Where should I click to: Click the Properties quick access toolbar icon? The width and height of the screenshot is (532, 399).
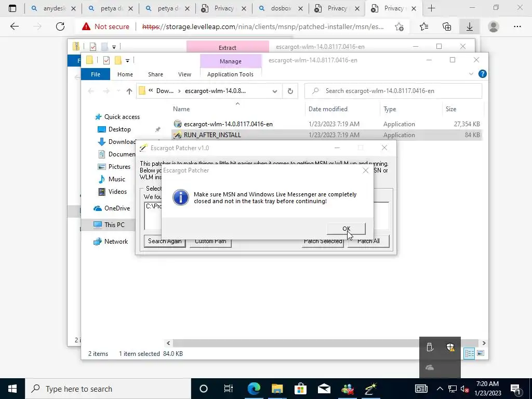(106, 60)
